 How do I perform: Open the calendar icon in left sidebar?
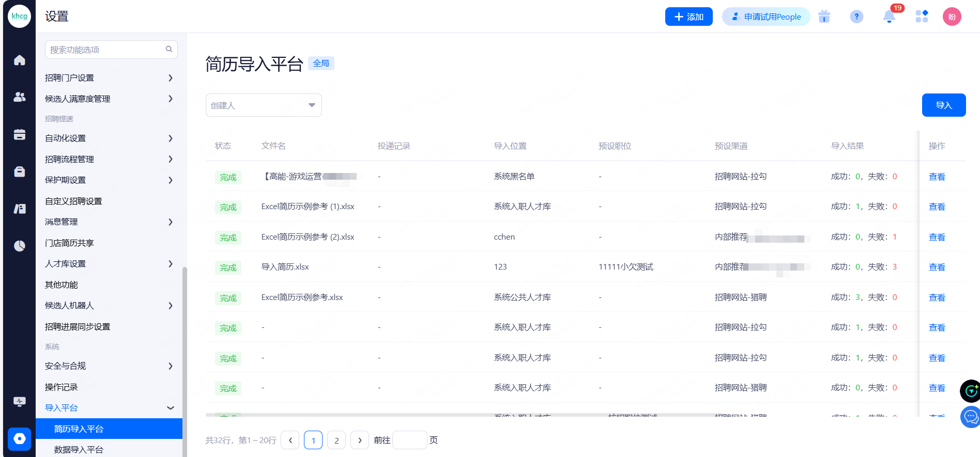tap(19, 134)
